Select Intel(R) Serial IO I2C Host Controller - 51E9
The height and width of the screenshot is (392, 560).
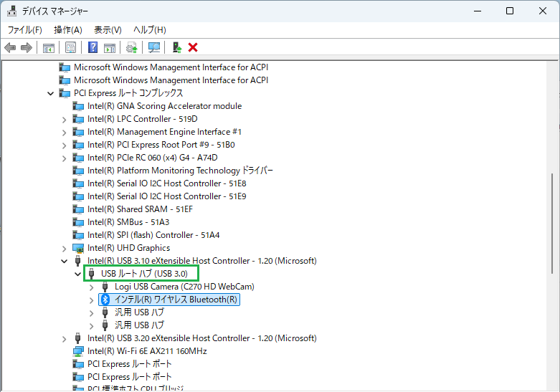click(167, 196)
